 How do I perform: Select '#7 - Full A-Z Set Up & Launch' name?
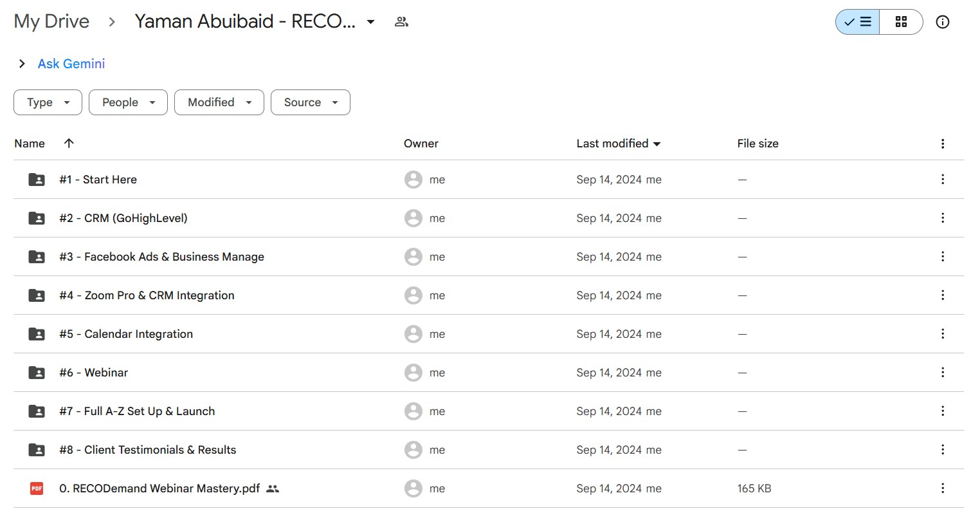137,411
